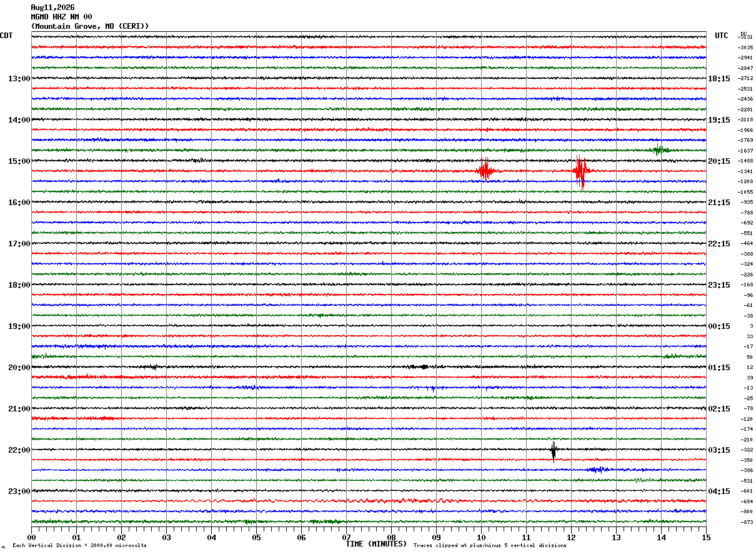756x554 pixels.
Task: Click the Aug11,2026 date text
Action: (52, 8)
